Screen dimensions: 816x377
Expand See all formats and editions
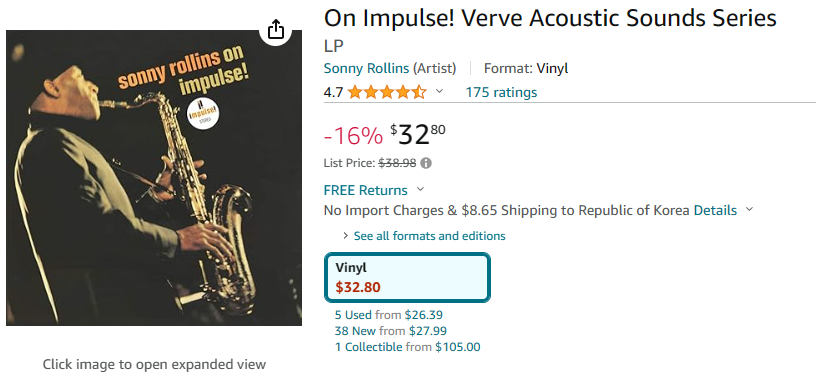(424, 236)
